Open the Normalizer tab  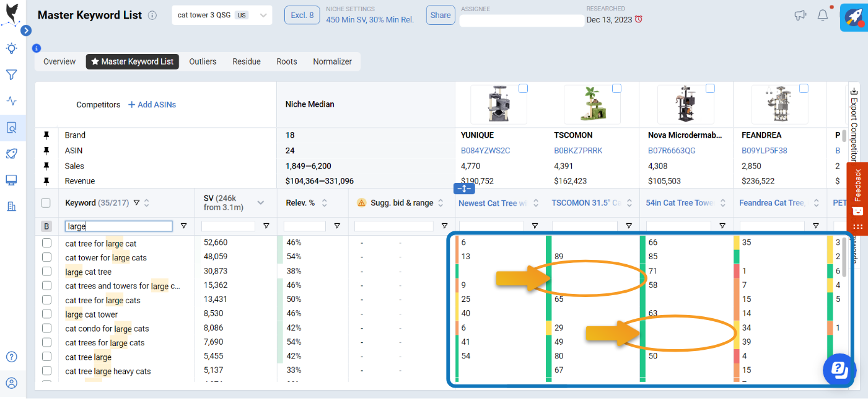[332, 61]
